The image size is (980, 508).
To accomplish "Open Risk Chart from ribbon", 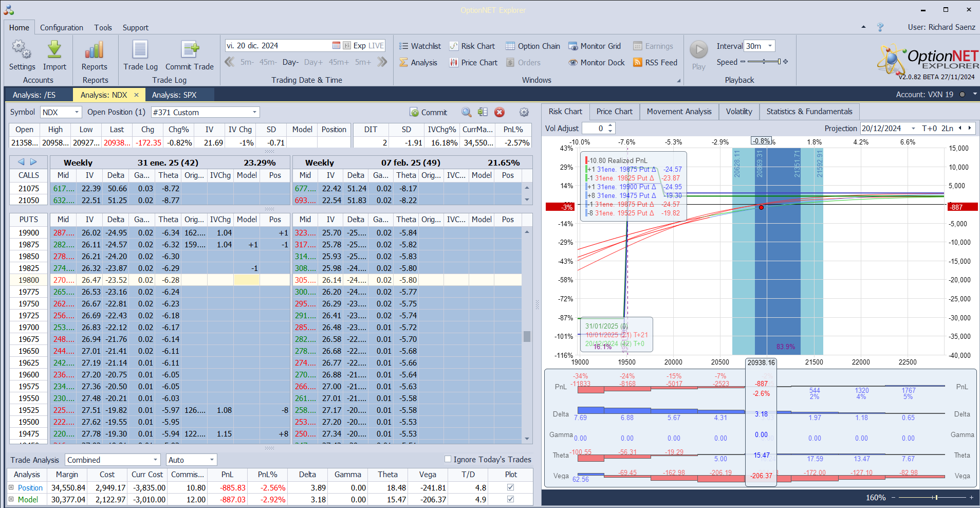I will (472, 46).
